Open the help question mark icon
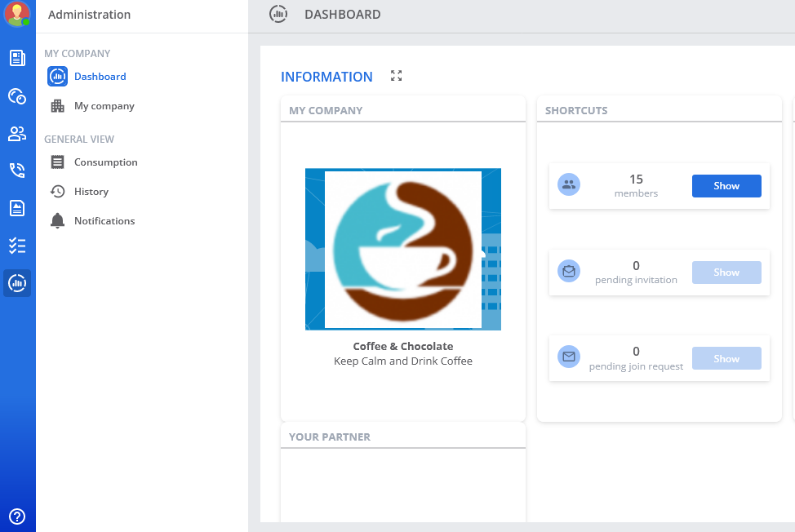This screenshot has height=532, width=795. click(x=17, y=516)
